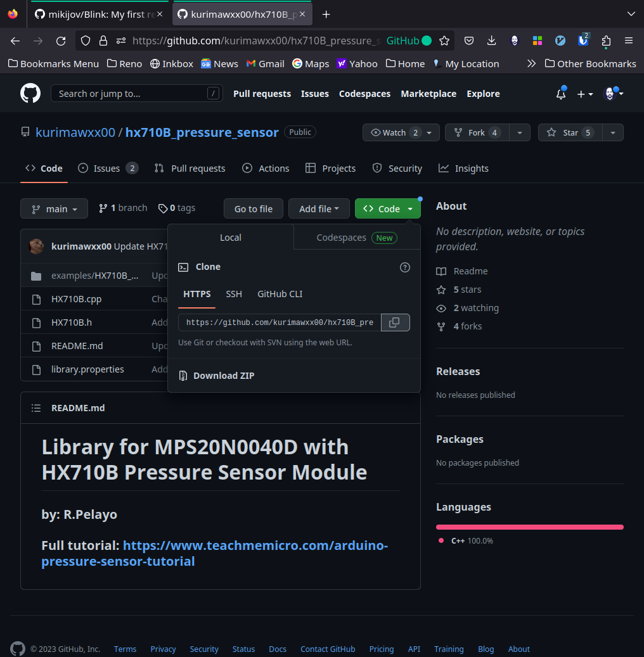Screen dimensions: 644x657
Task: Click the shield tracking protection icon
Action: [86, 41]
